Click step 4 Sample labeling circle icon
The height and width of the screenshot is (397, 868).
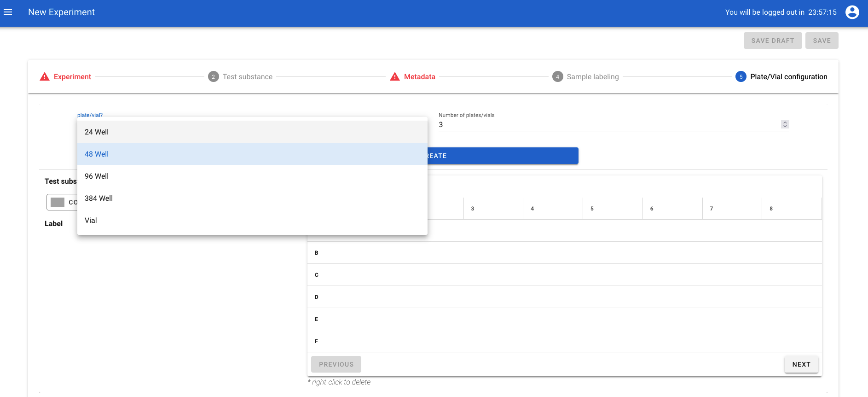point(557,77)
